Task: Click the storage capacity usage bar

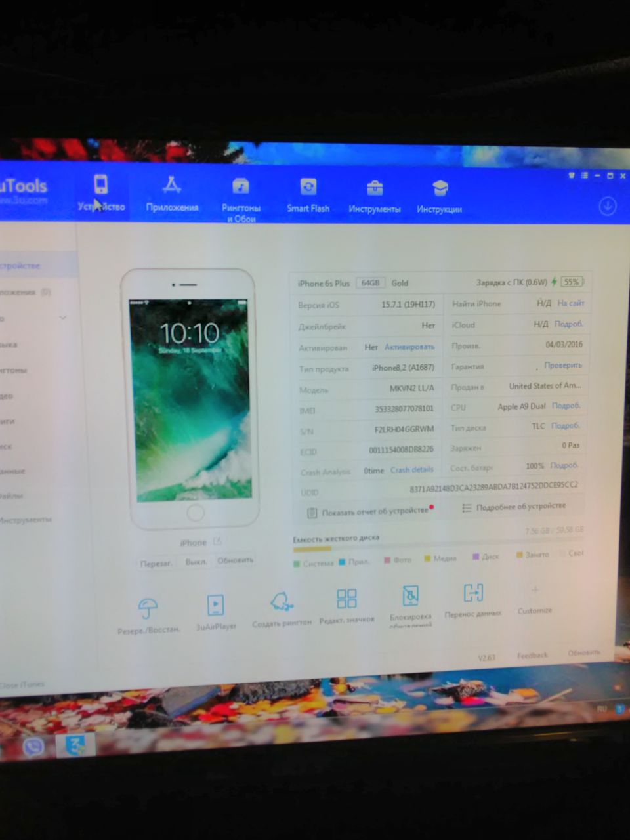Action: click(438, 546)
